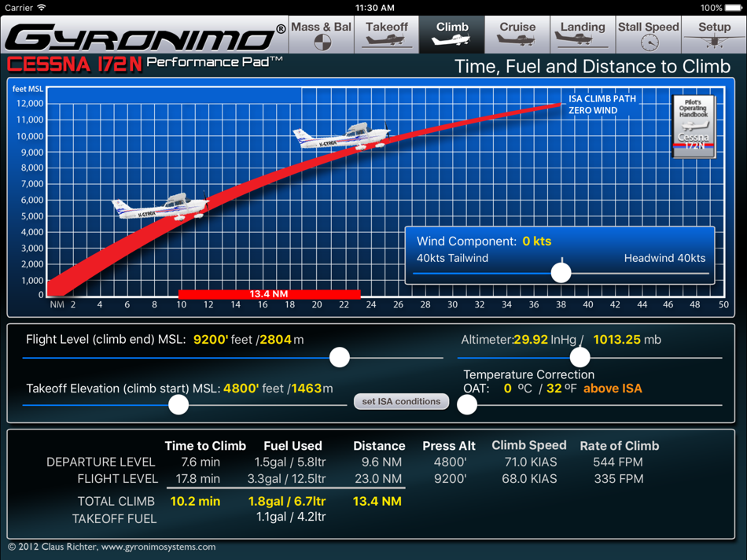Tap the 3.3gal / 12.5ltr fuel value
Viewport: 747px width, 560px height.
[x=286, y=478]
